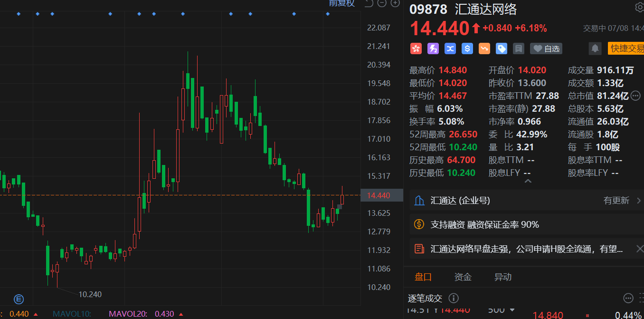Switch to 资金 tab
Viewport: 644px width, 319px height.
(x=463, y=277)
